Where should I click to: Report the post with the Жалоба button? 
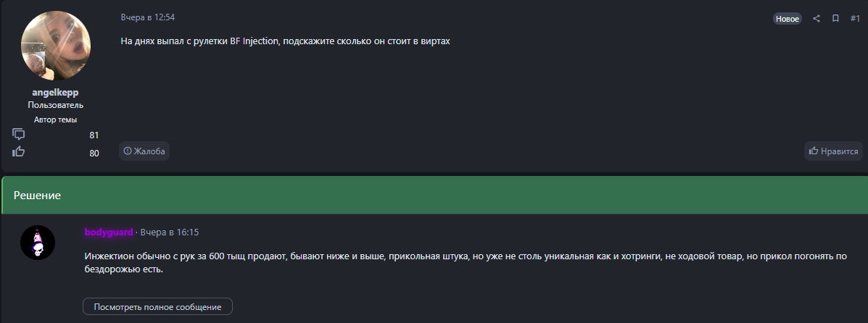144,151
